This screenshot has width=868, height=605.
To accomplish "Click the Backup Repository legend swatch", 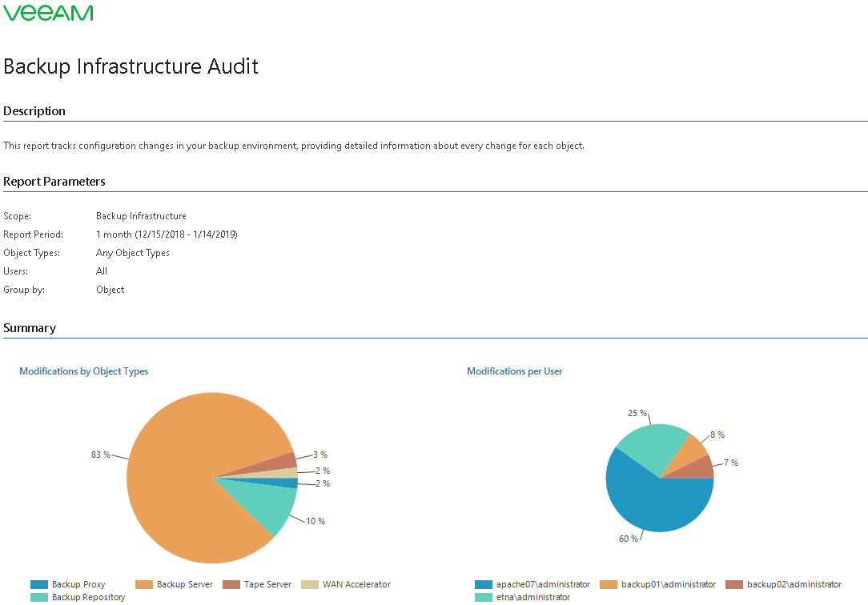I will (x=39, y=597).
